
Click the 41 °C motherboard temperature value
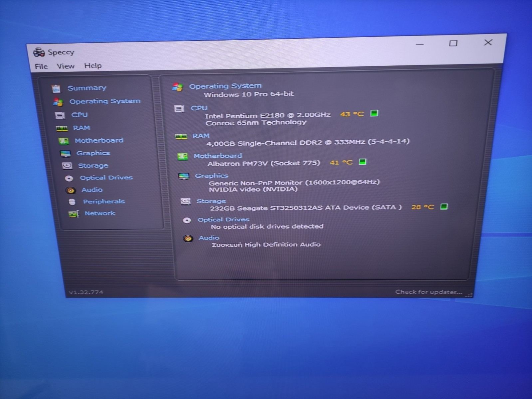point(341,162)
